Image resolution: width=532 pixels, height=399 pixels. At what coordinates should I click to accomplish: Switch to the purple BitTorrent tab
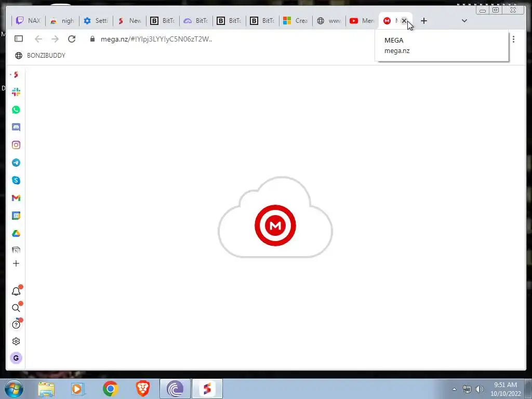coord(196,21)
